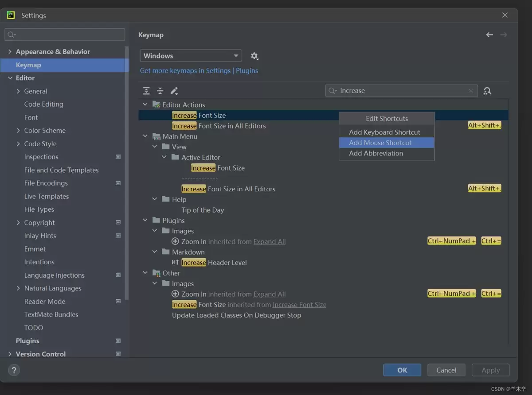Image resolution: width=532 pixels, height=395 pixels.
Task: Click Alt+Shift+. shortcut badge under Editor Actions
Action: (x=485, y=125)
